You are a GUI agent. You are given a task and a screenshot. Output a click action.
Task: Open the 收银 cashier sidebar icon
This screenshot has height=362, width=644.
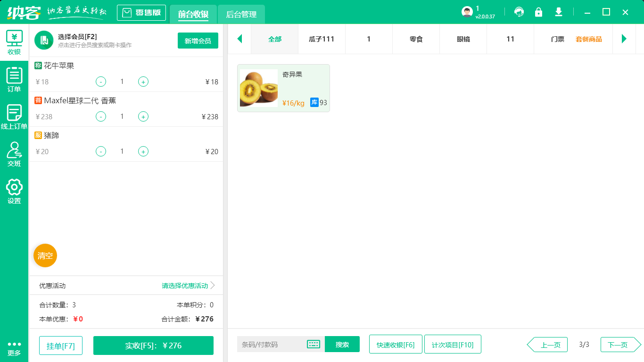pos(14,42)
